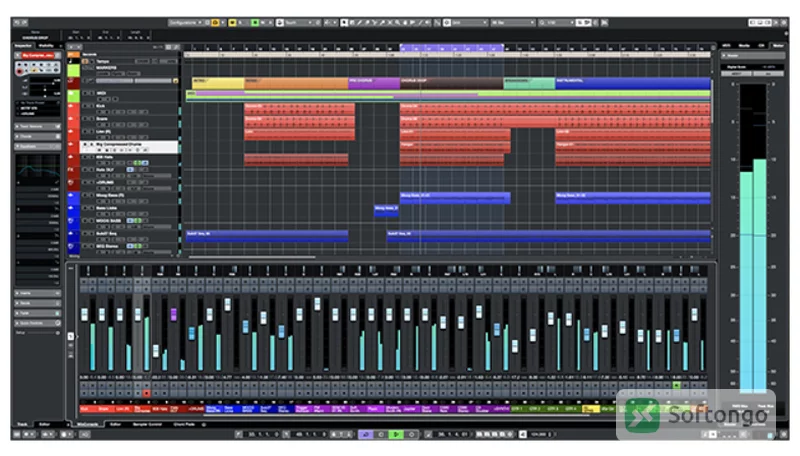Click the blue edit button on Hats DLY

coord(130,169)
